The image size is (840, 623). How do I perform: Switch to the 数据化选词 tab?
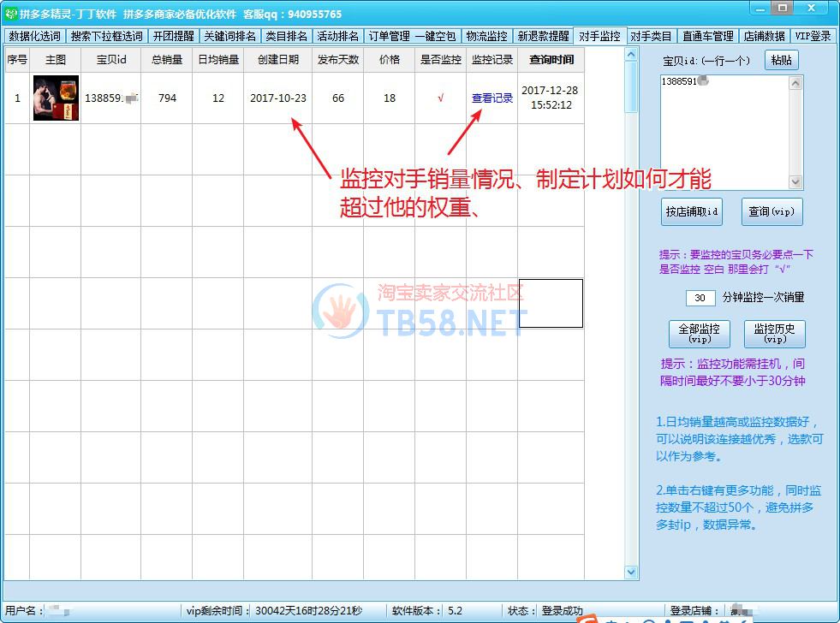coord(35,37)
